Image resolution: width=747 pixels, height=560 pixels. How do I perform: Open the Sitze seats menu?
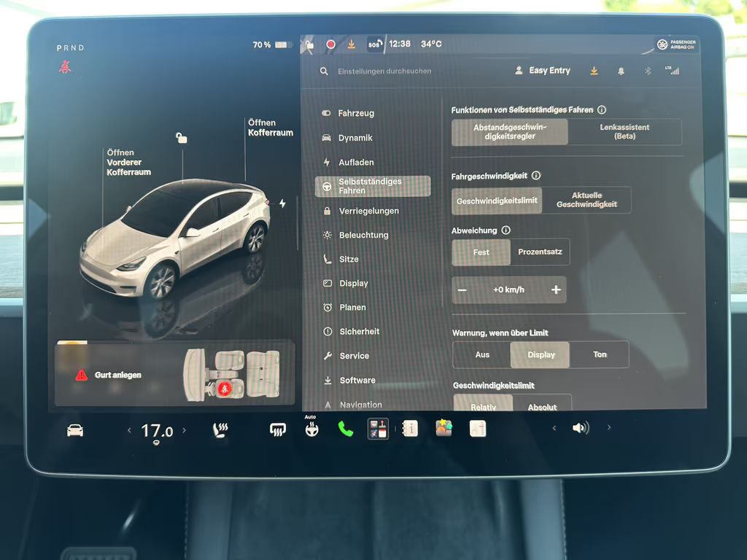click(x=373, y=259)
